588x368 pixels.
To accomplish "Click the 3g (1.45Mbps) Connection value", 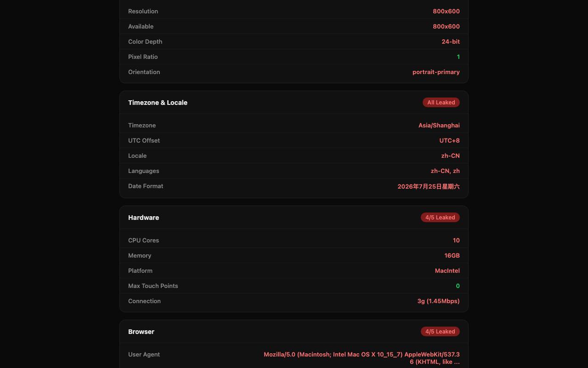I will 438,301.
